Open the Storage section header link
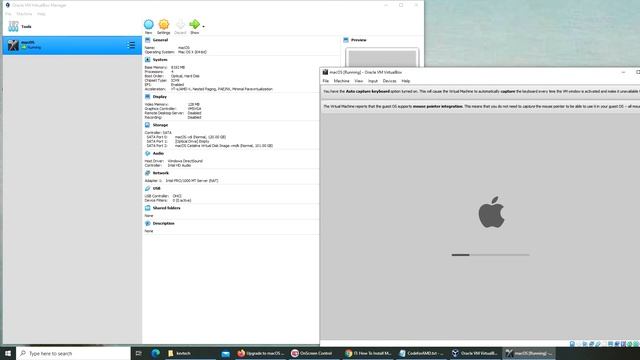The image size is (640, 360). click(160, 125)
